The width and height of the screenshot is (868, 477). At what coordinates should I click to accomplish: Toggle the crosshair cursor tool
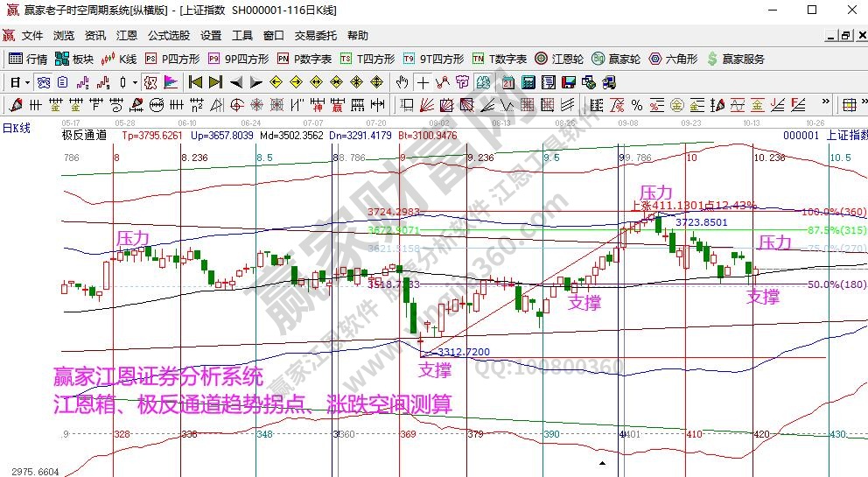coord(423,82)
